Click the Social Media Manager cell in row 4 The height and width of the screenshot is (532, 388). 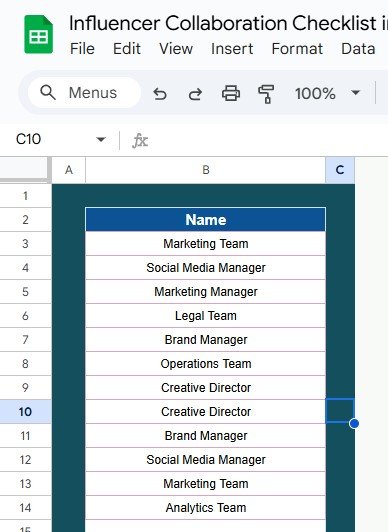(206, 268)
